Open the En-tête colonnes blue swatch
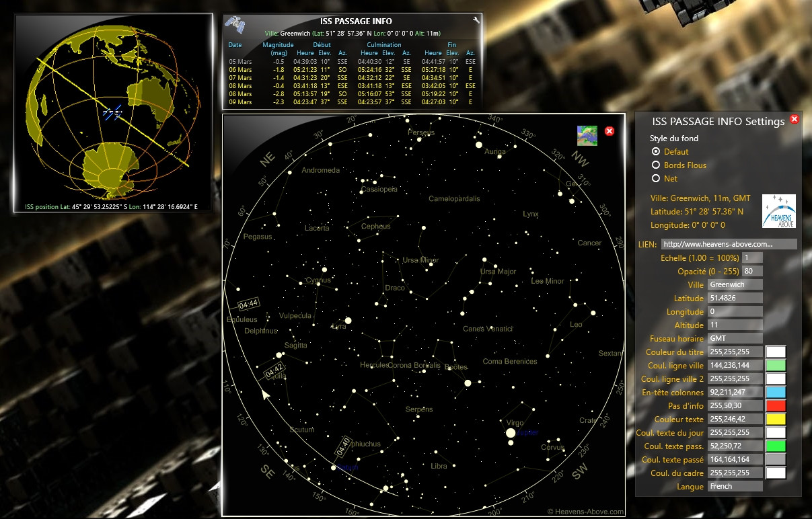Viewport: 812px width, 519px height. (x=776, y=392)
